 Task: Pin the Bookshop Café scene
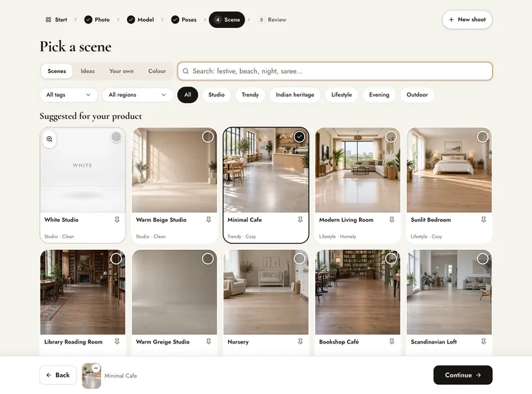(x=392, y=342)
